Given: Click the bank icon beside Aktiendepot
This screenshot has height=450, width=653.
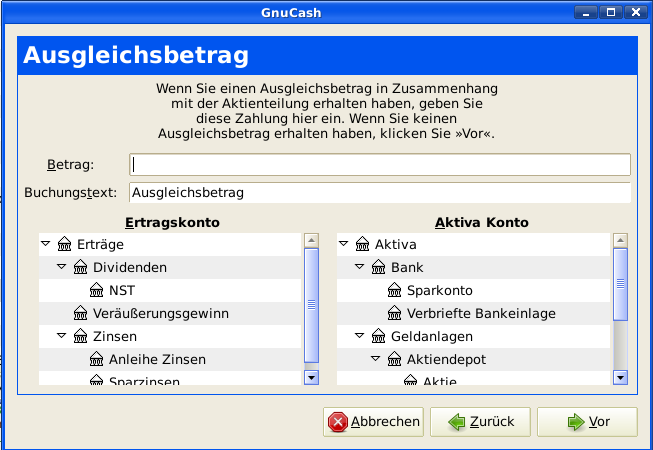Looking at the screenshot, I should [395, 359].
